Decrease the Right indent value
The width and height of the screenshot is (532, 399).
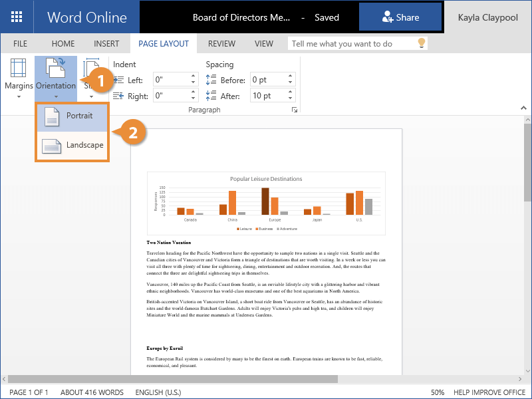(194, 99)
